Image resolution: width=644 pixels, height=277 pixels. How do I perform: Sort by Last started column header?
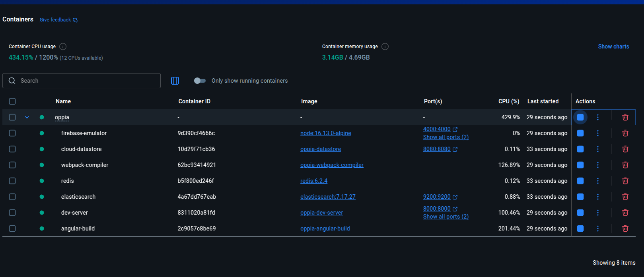click(543, 101)
